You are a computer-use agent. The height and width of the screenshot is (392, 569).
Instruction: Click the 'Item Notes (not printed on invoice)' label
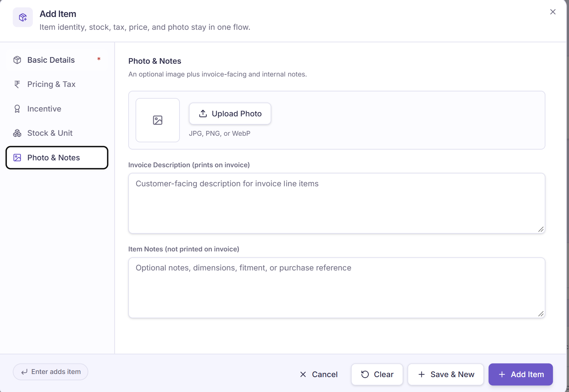point(184,249)
